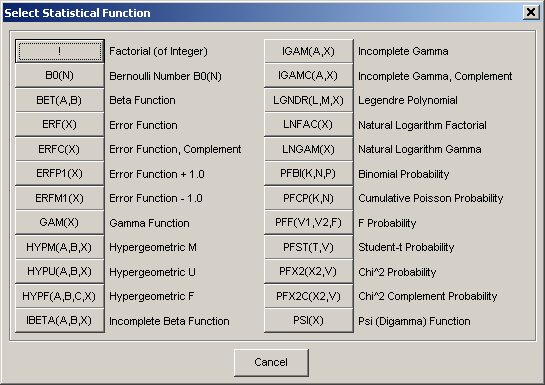Pick the HYPF(A,B,C,X) button
The width and height of the screenshot is (545, 385).
pos(59,296)
